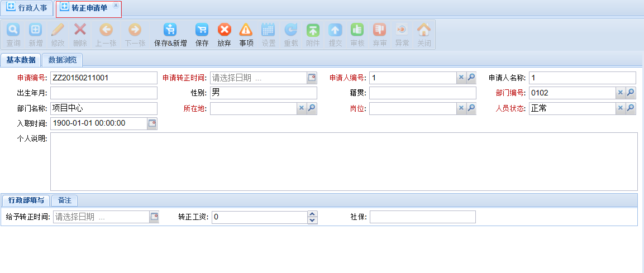Clear the 岗位 field using the X icon
Screen dimensions: 644x273
click(461, 108)
